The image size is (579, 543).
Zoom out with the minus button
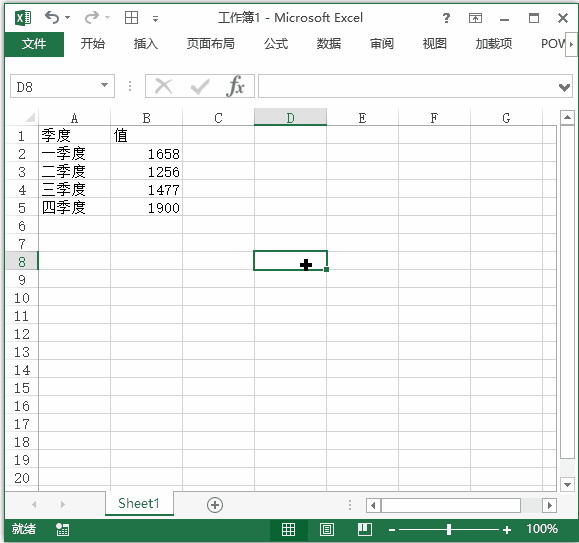[x=392, y=530]
